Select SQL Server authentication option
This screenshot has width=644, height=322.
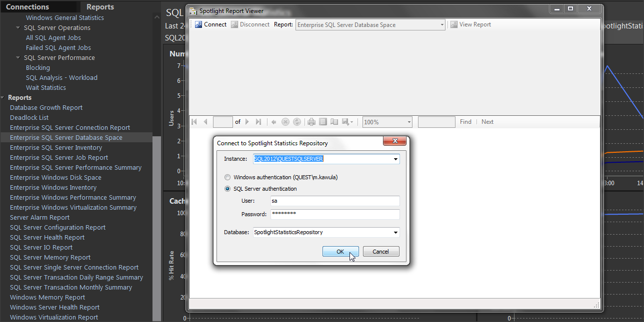(228, 189)
